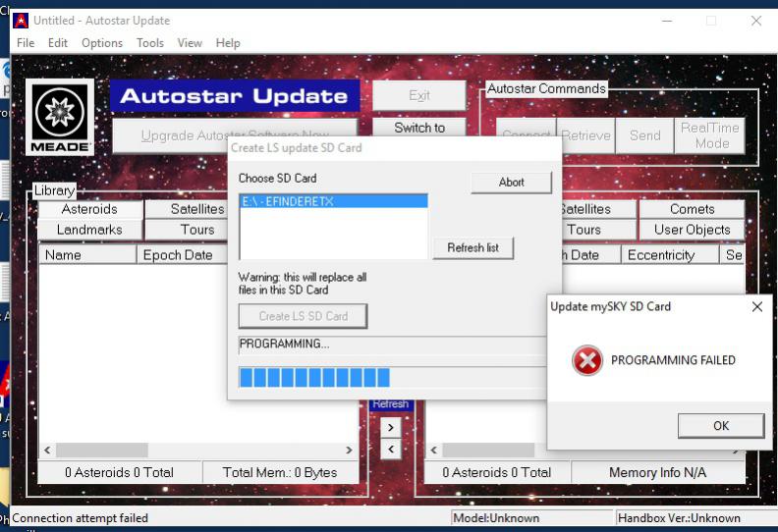The width and height of the screenshot is (778, 532).
Task: Click the right arrow transfer button
Action: [x=391, y=427]
